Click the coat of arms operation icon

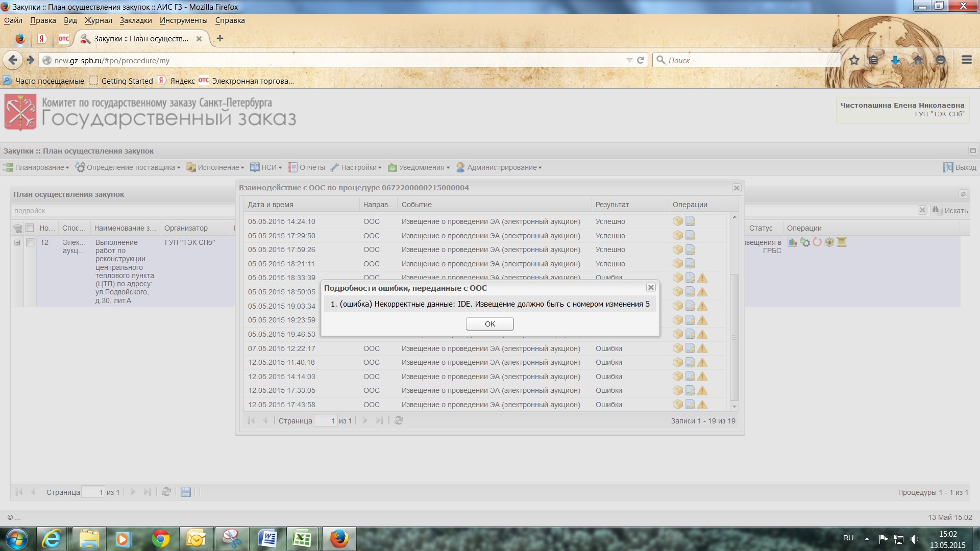click(x=829, y=242)
